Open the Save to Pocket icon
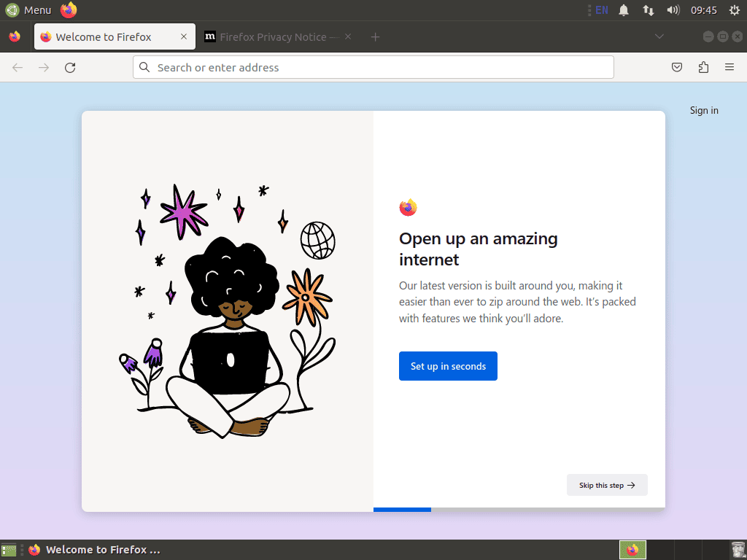Image resolution: width=747 pixels, height=560 pixels. point(677,68)
